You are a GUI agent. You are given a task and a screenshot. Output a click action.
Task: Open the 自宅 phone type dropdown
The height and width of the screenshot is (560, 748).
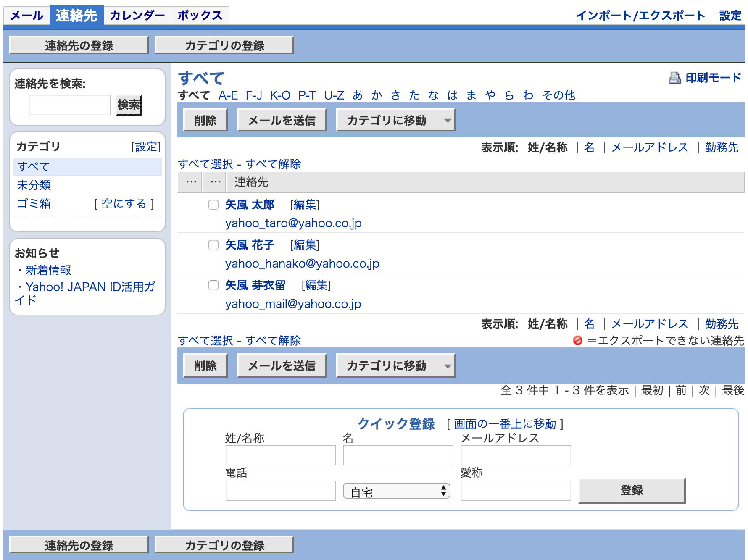pos(397,491)
